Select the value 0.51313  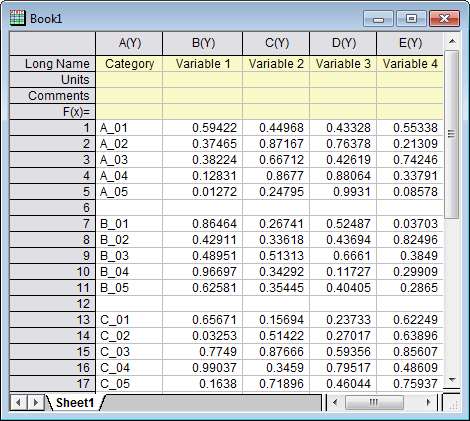(276, 256)
